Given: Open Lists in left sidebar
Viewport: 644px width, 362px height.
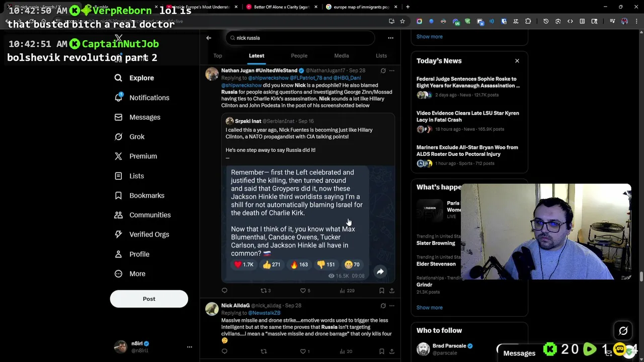Looking at the screenshot, I should (129, 176).
